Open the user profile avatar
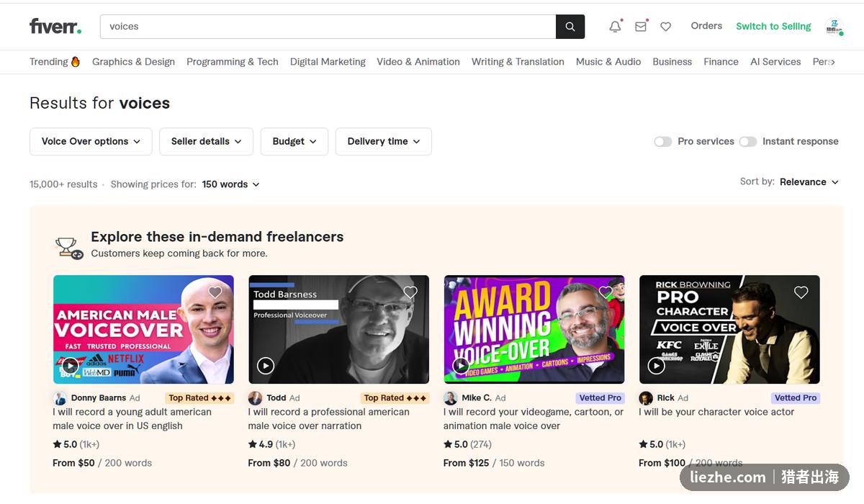864x504 pixels. (x=834, y=27)
